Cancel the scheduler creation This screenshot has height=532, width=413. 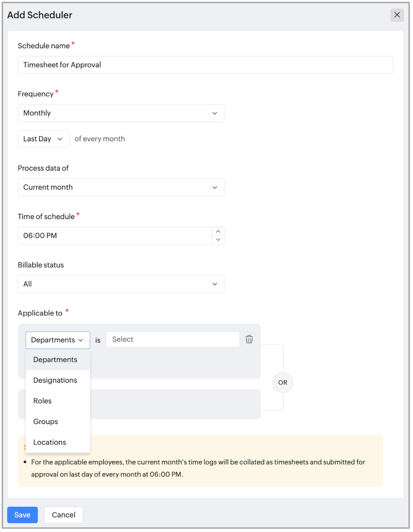(x=64, y=515)
